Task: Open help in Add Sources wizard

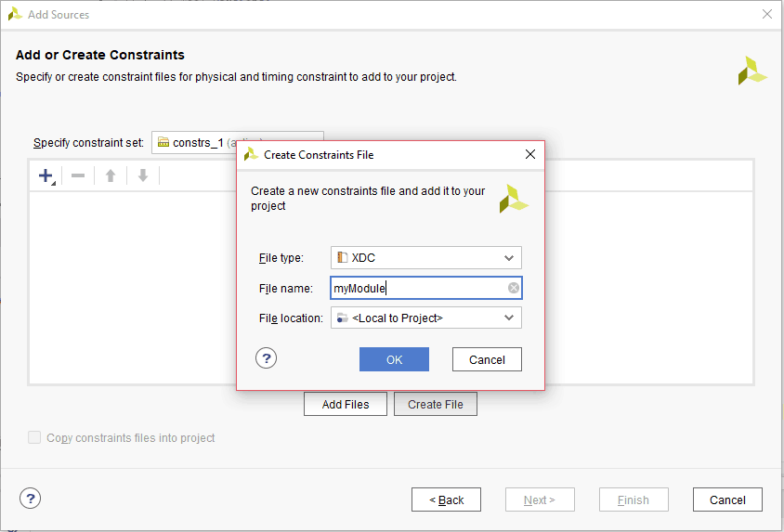Action: point(31,499)
